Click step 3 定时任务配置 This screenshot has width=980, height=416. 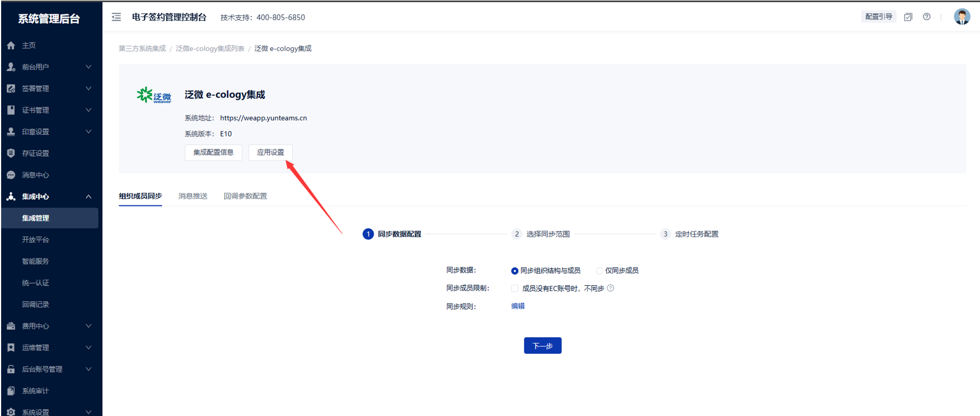[689, 234]
